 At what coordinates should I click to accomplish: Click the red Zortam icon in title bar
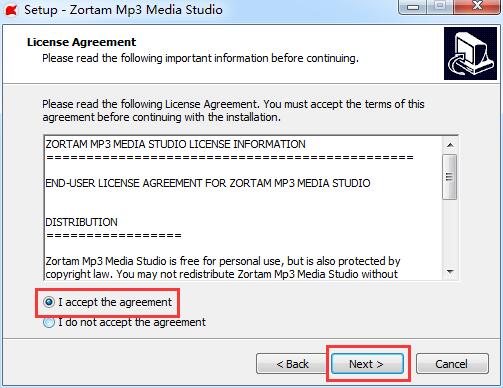click(11, 10)
